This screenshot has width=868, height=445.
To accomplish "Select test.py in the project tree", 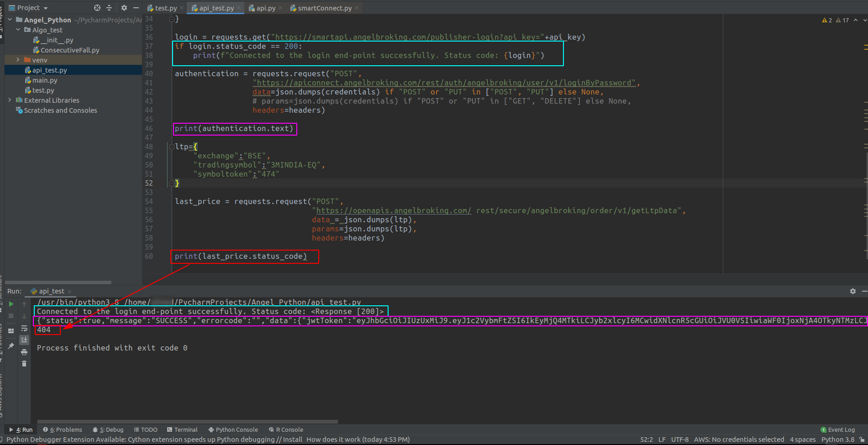I will [39, 90].
